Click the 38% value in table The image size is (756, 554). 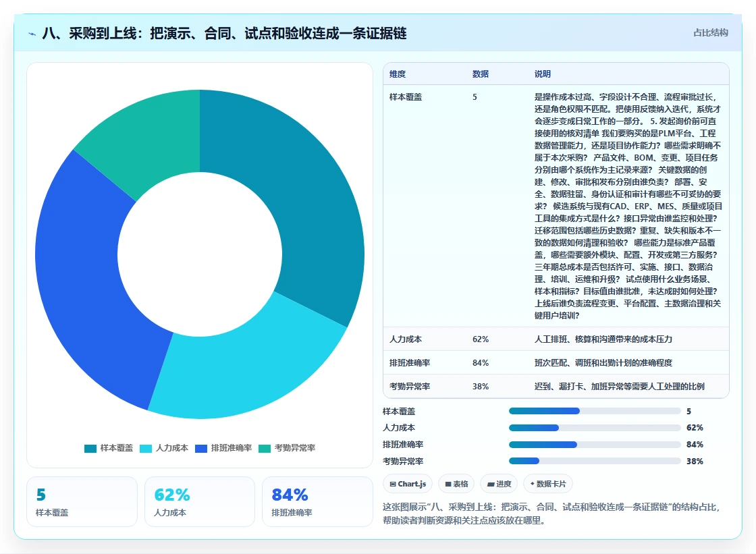pos(481,386)
